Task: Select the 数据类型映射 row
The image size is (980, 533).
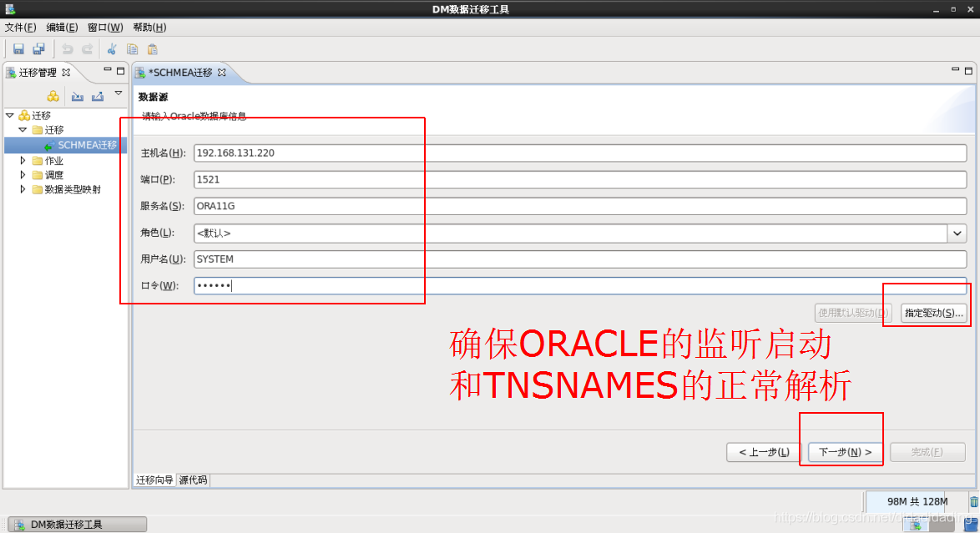Action: 66,189
